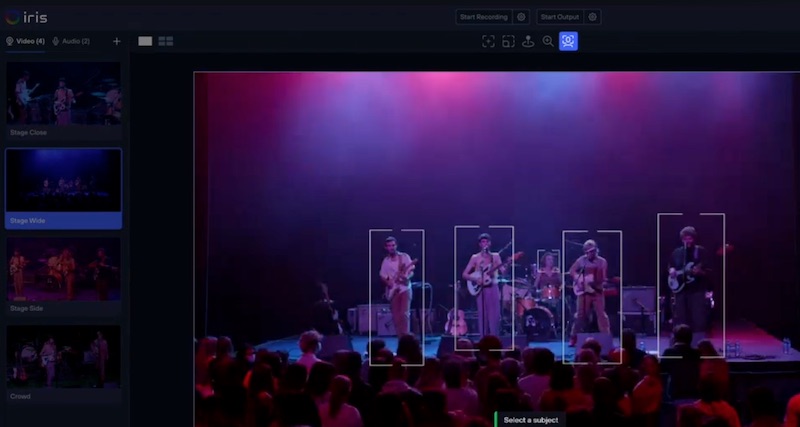Open output settings gear

click(593, 17)
